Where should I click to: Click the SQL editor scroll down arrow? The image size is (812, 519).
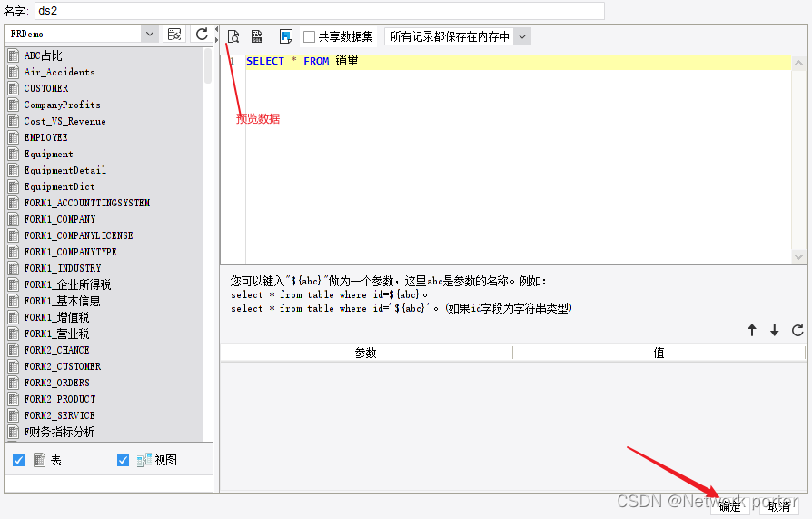pyautogui.click(x=798, y=256)
